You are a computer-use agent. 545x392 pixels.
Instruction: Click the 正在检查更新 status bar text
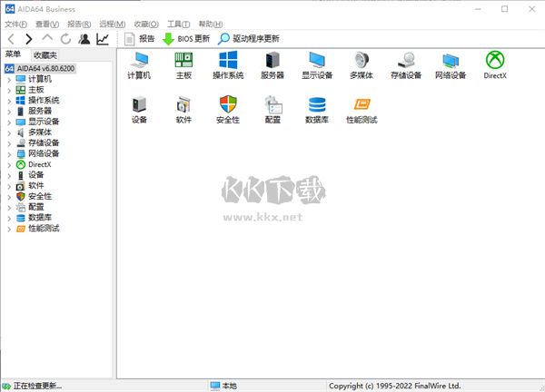[37, 386]
